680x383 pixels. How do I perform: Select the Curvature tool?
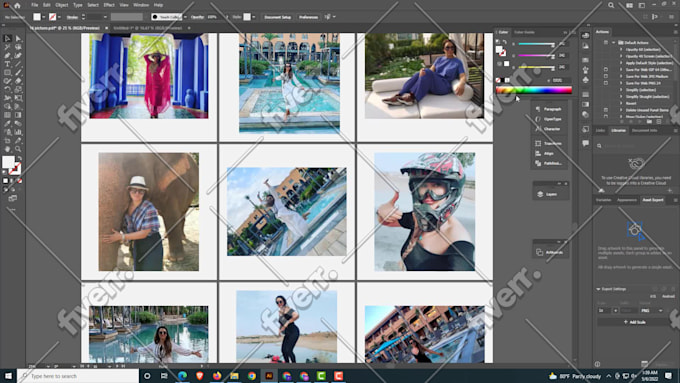coord(18,56)
